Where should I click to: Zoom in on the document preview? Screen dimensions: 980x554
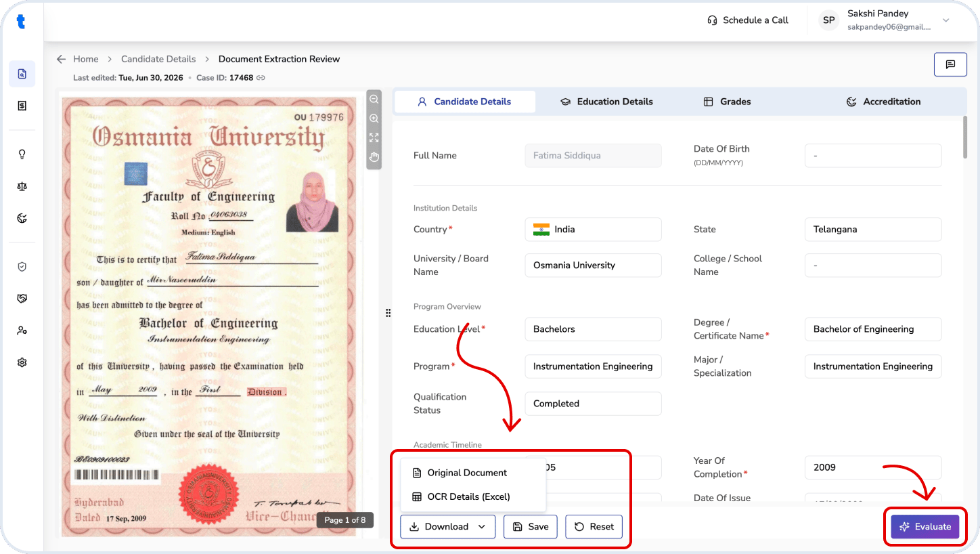(x=374, y=119)
